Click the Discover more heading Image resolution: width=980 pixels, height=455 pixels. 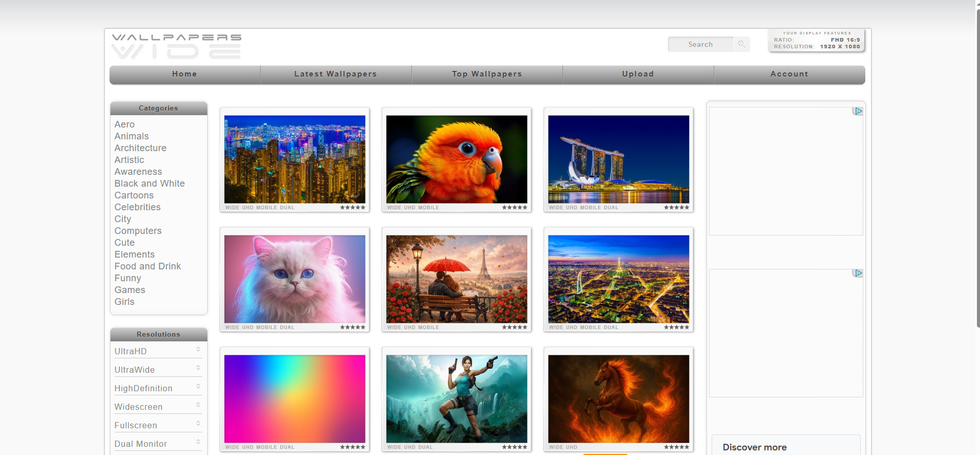tap(754, 447)
